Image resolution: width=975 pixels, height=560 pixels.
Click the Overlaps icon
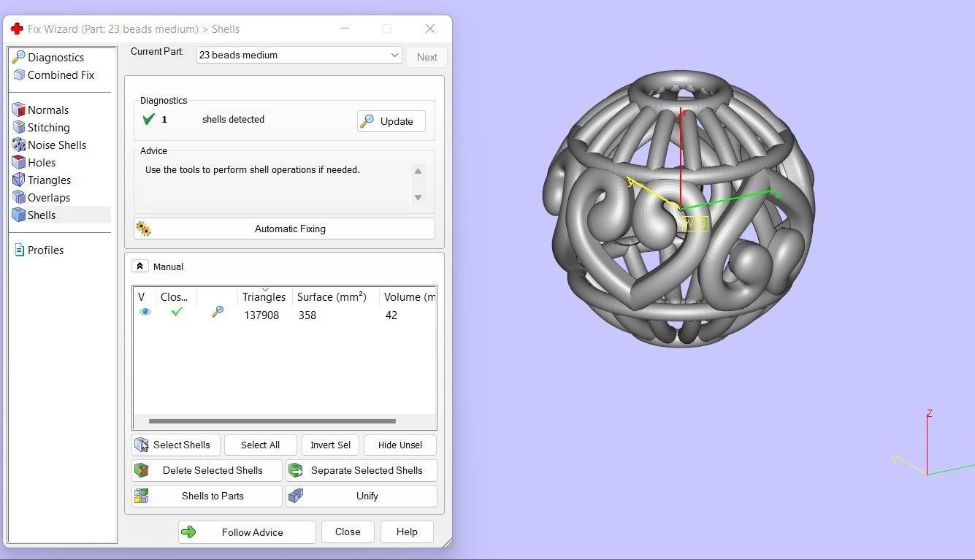[19, 197]
